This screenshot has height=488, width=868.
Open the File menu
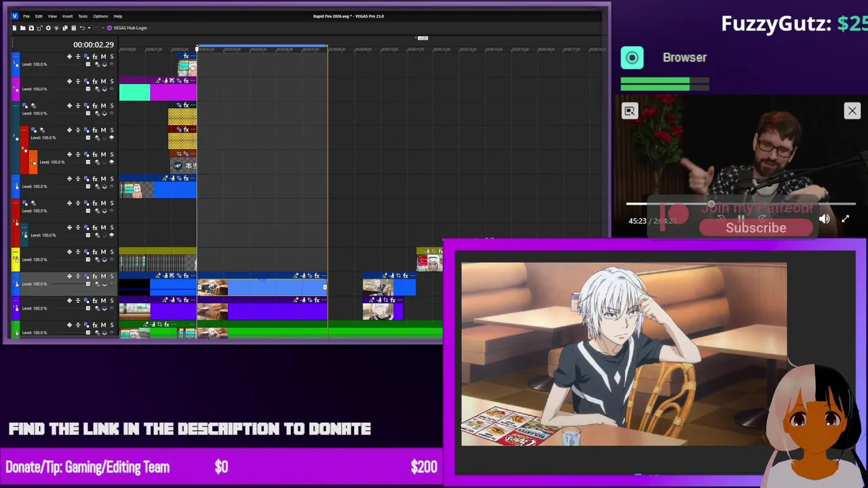coord(26,16)
